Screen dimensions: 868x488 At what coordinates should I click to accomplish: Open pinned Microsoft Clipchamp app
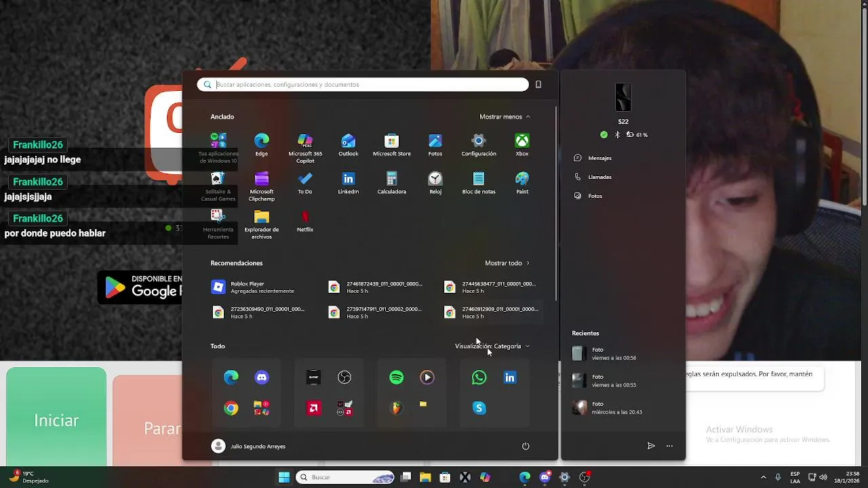(x=261, y=186)
